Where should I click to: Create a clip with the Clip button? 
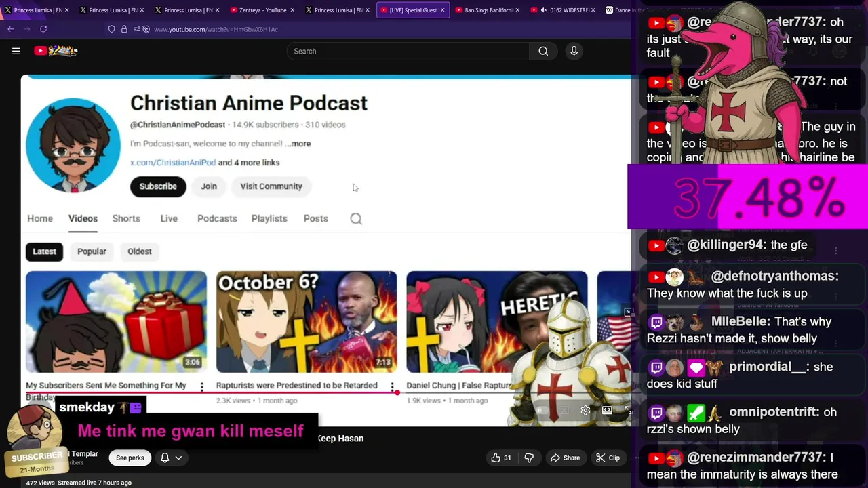coord(608,458)
